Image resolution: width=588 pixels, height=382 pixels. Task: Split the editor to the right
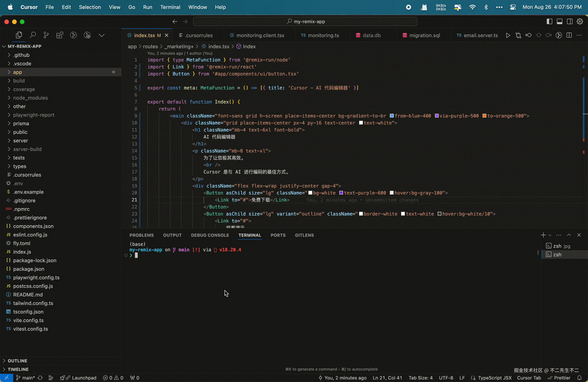tap(569, 35)
